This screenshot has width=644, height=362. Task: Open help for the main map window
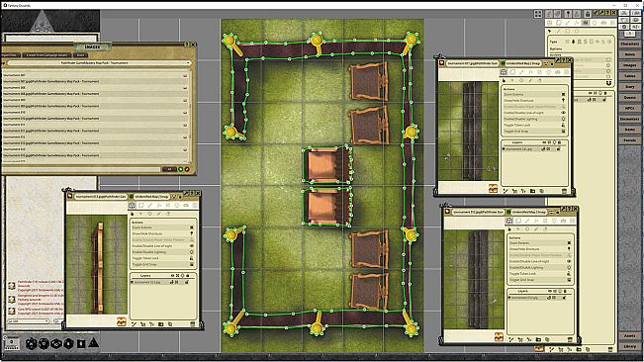(x=607, y=13)
